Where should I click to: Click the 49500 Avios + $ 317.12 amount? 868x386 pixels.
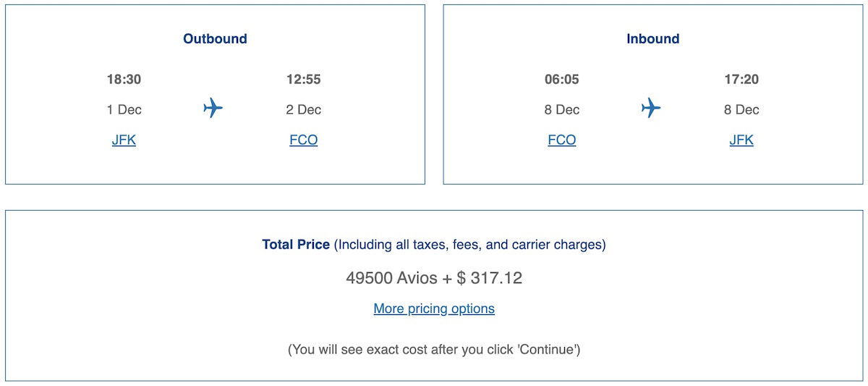point(434,278)
